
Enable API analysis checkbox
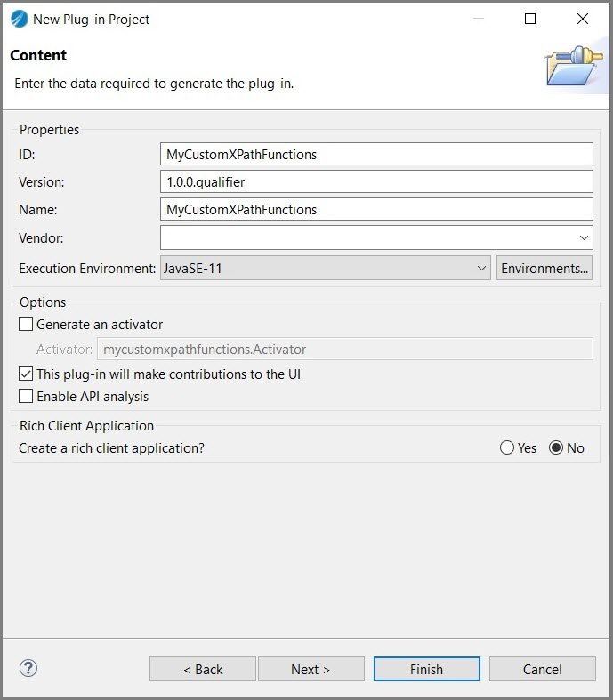27,397
